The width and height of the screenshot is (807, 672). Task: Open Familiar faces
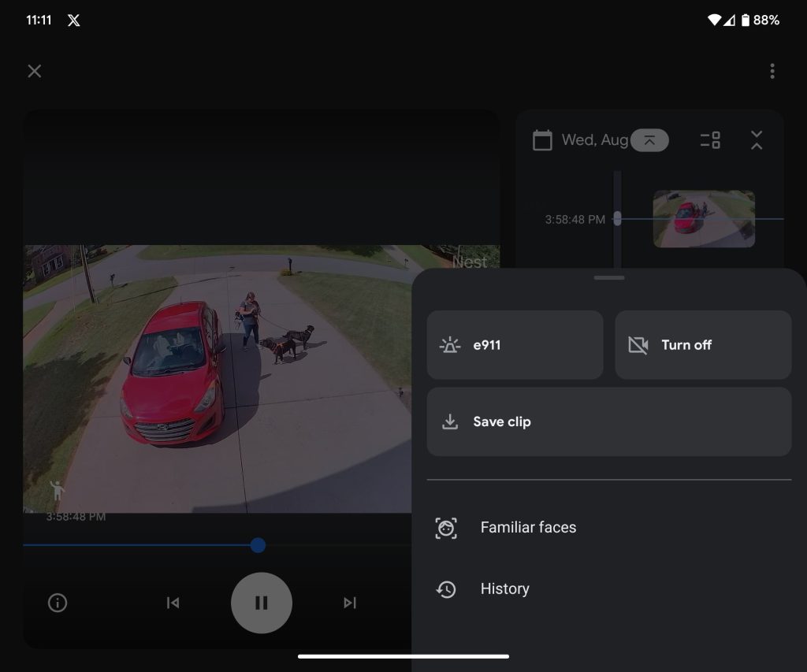point(528,528)
